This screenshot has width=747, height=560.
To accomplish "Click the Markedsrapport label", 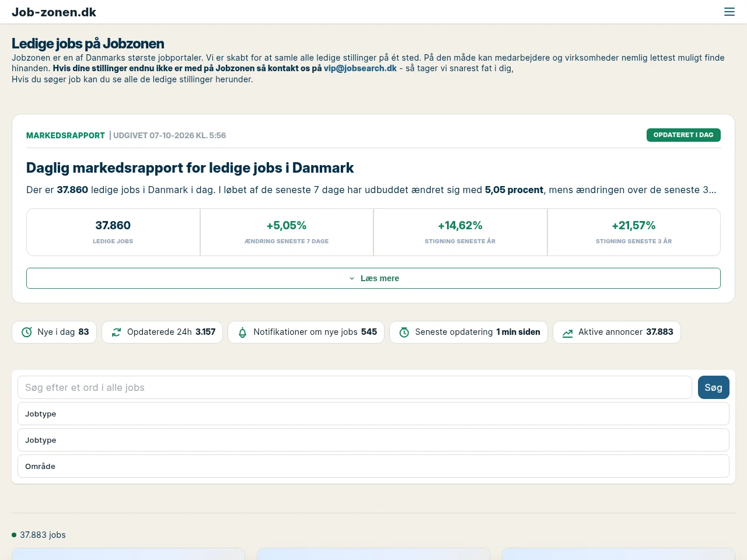I will coord(65,135).
